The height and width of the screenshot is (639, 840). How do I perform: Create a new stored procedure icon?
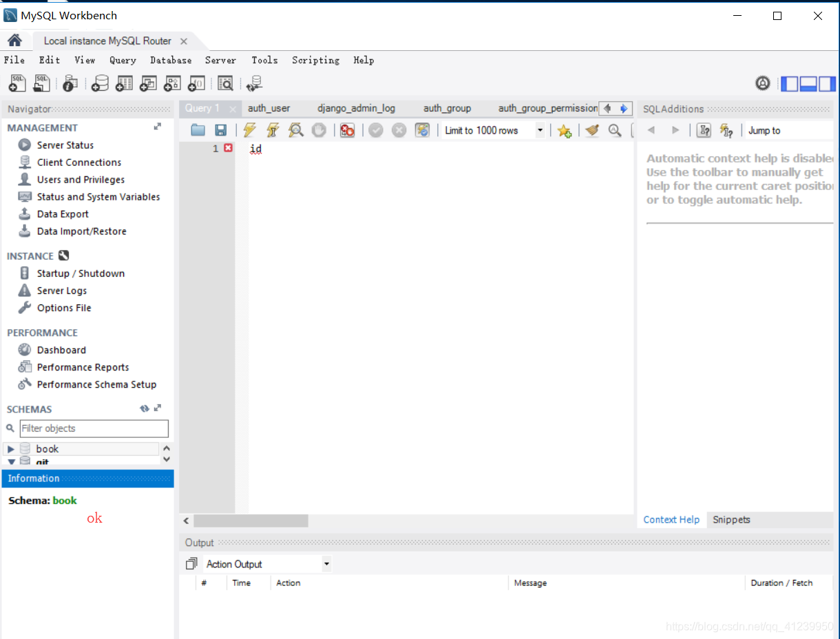click(x=172, y=83)
